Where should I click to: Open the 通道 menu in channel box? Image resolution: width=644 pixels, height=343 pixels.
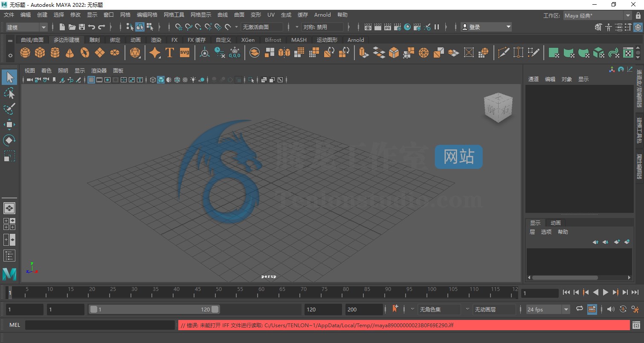point(534,79)
